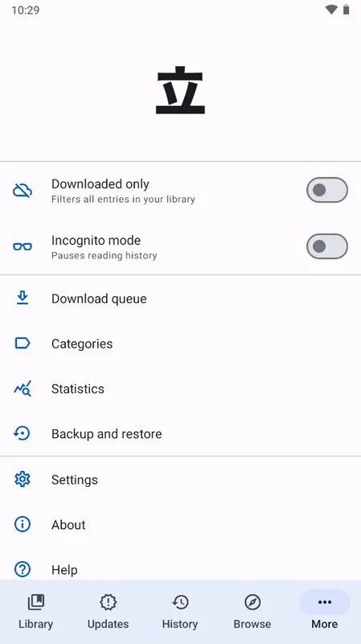Tap the Backup and restore icon

(22, 433)
